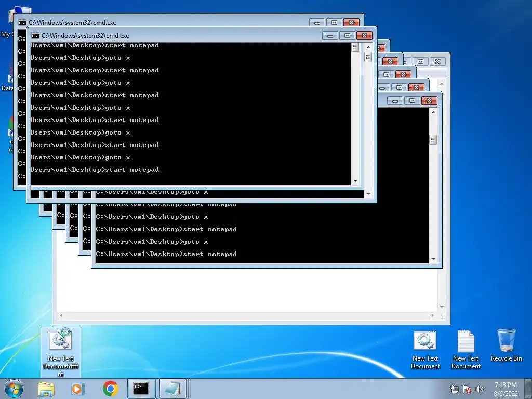The height and width of the screenshot is (399, 532).
Task: Maximize the lower-right cmd window
Action: pyautogui.click(x=412, y=100)
